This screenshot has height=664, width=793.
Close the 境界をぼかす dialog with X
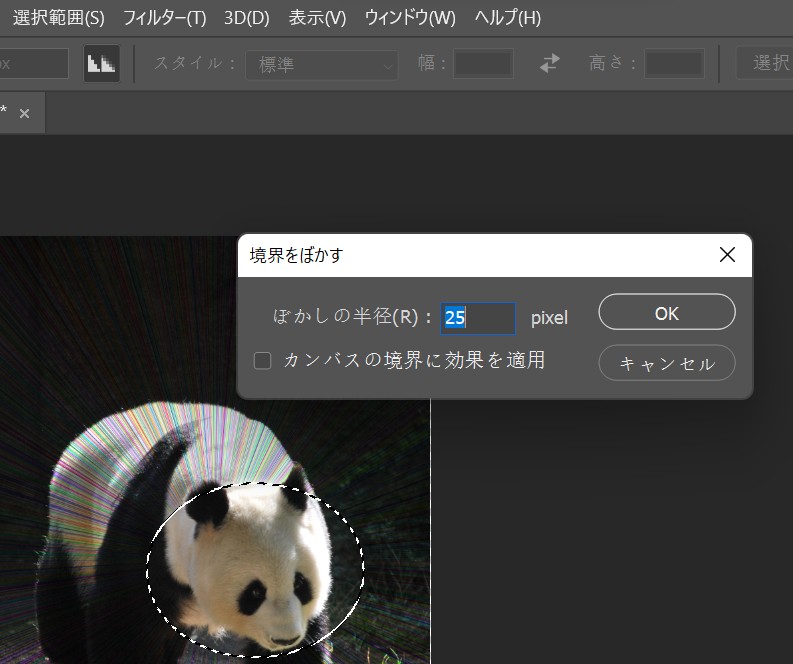pyautogui.click(x=728, y=255)
